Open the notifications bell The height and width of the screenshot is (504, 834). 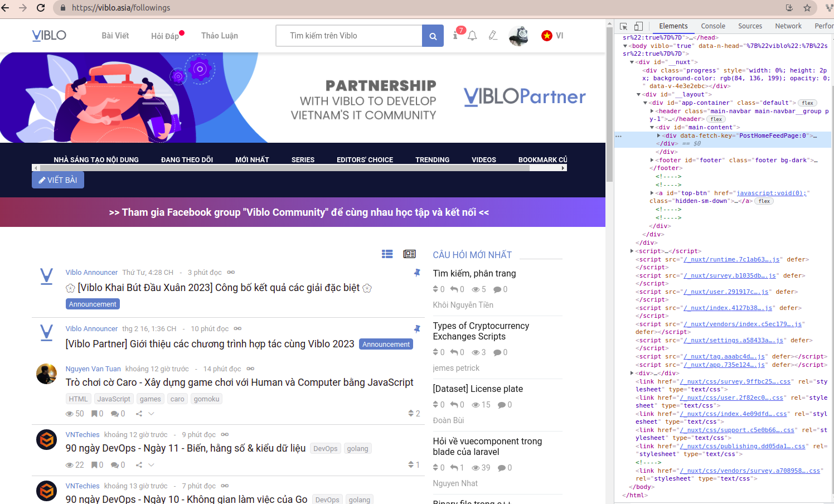[x=472, y=36]
